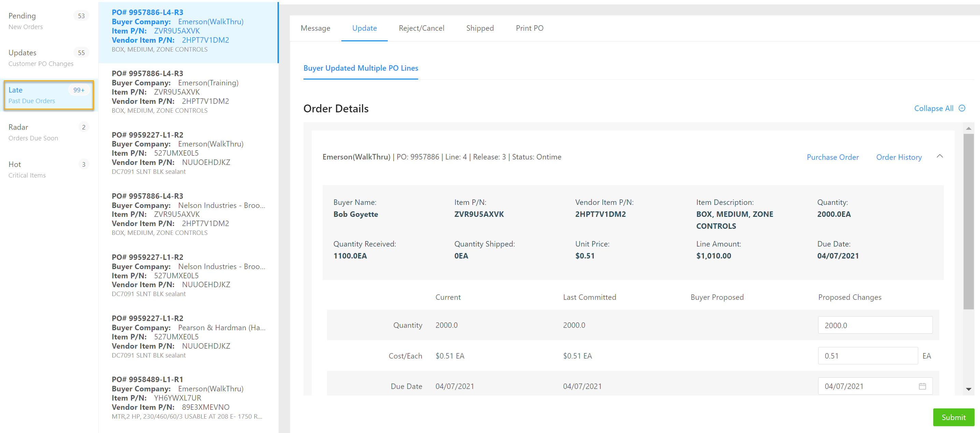Click the 99+ badge next to Late
Screen dimensions: 980x433
coord(79,90)
